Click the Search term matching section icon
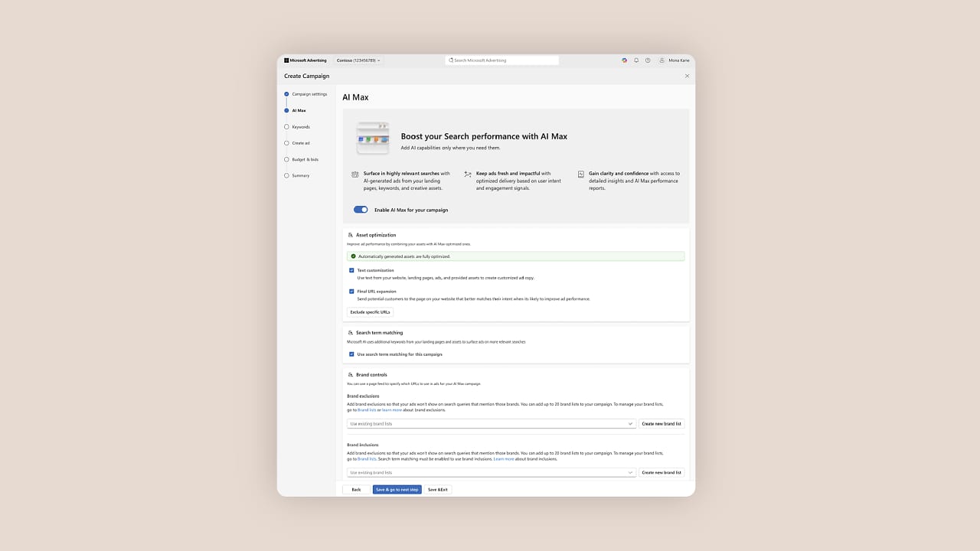980x551 pixels. pyautogui.click(x=351, y=333)
